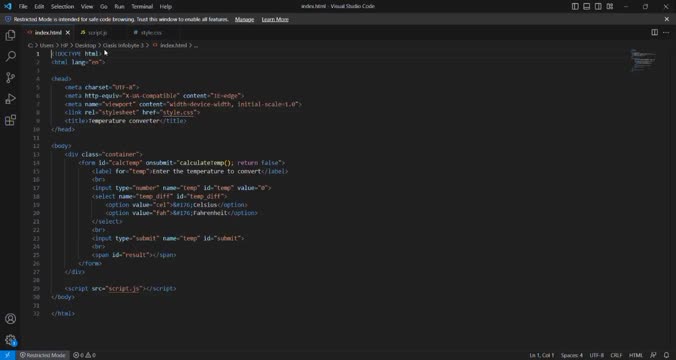Click the Learn More link
The height and width of the screenshot is (360, 676).
[275, 19]
